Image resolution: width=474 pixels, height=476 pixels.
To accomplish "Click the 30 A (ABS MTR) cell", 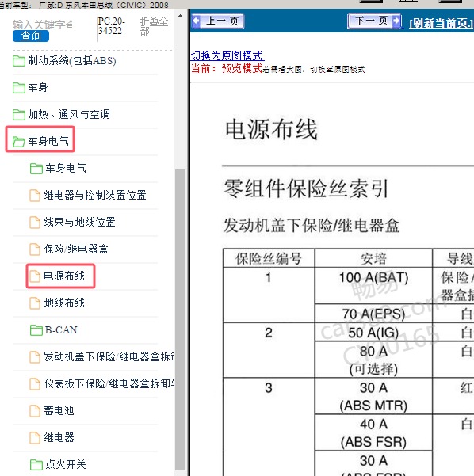I will (374, 396).
